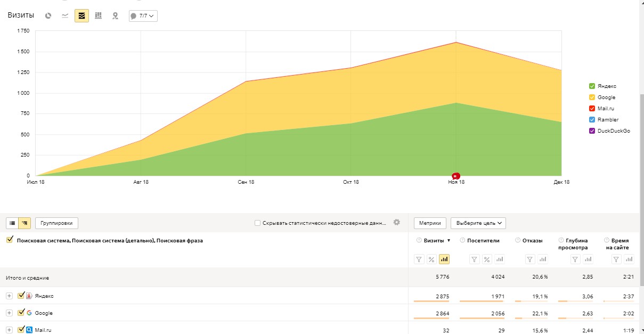The height and width of the screenshot is (334, 644).
Task: Switch to pie chart view
Action: (48, 16)
